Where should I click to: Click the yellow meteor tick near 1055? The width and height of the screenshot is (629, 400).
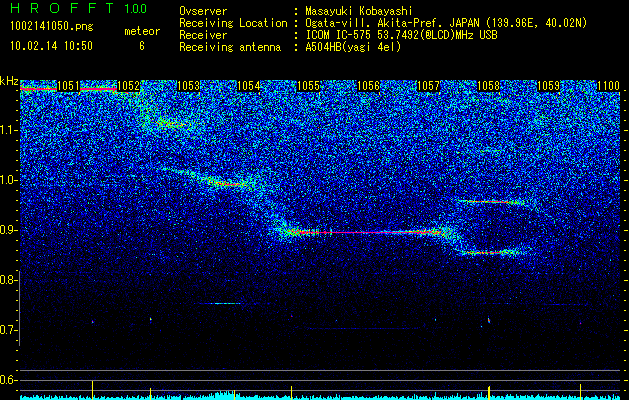pyautogui.click(x=291, y=393)
